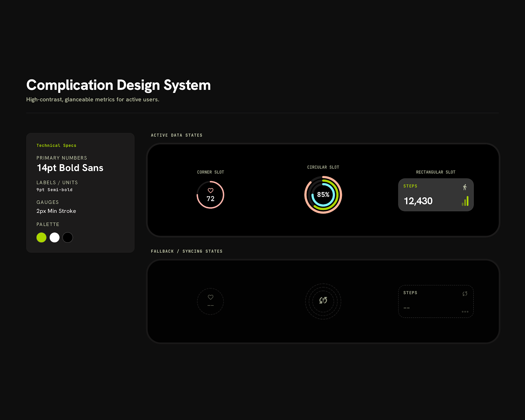The width and height of the screenshot is (525, 420).
Task: Click the heart rate value 72
Action: (211, 199)
